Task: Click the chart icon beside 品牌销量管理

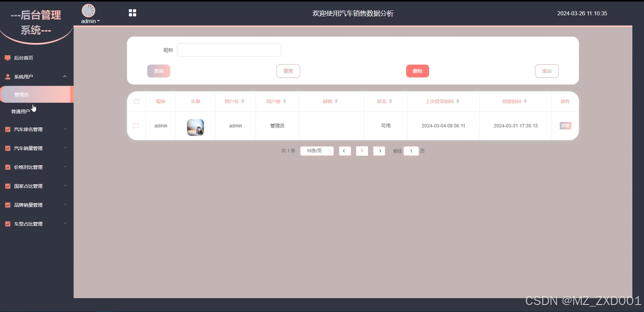Action: tap(7, 205)
